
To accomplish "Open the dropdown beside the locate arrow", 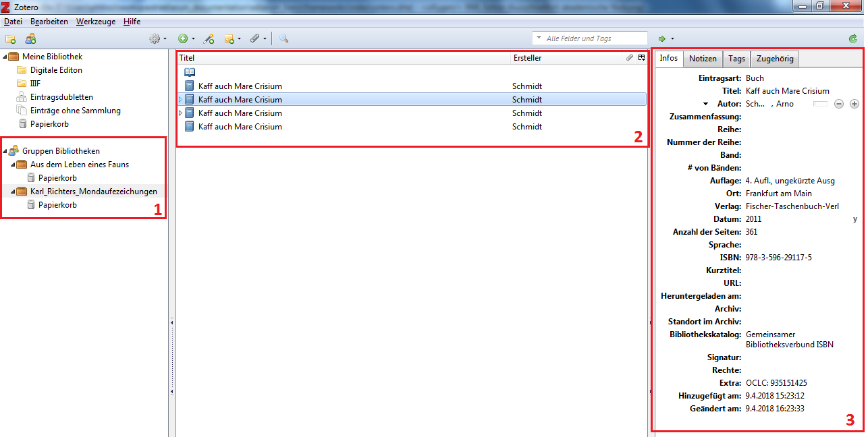I will (x=672, y=39).
